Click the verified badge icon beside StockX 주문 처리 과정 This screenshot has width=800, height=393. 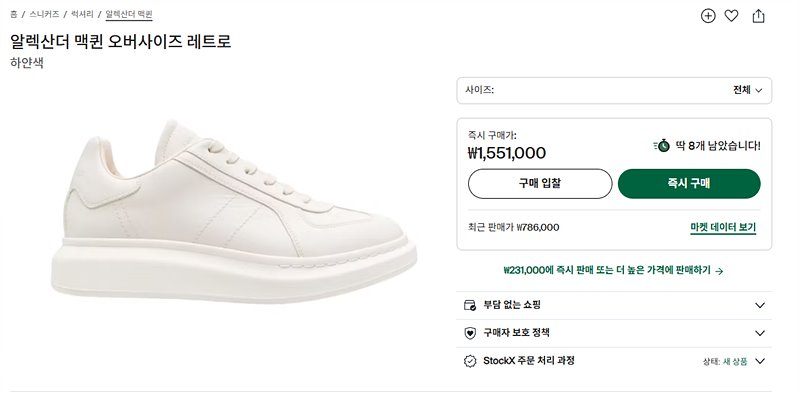pyautogui.click(x=469, y=361)
